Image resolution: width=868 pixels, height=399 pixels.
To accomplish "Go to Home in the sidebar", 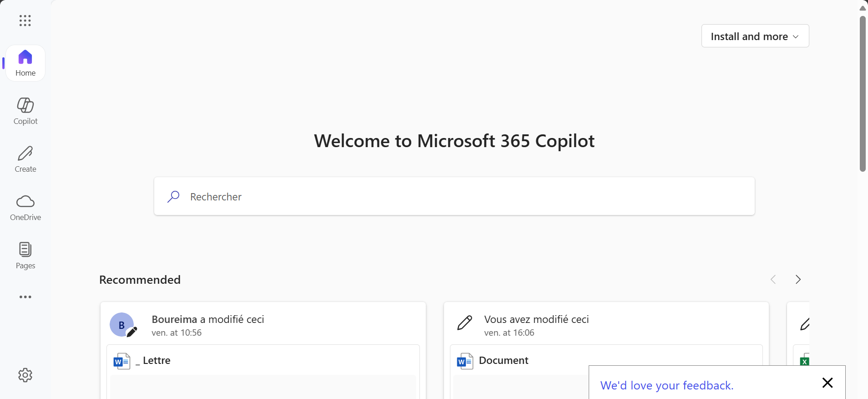I will (x=25, y=63).
